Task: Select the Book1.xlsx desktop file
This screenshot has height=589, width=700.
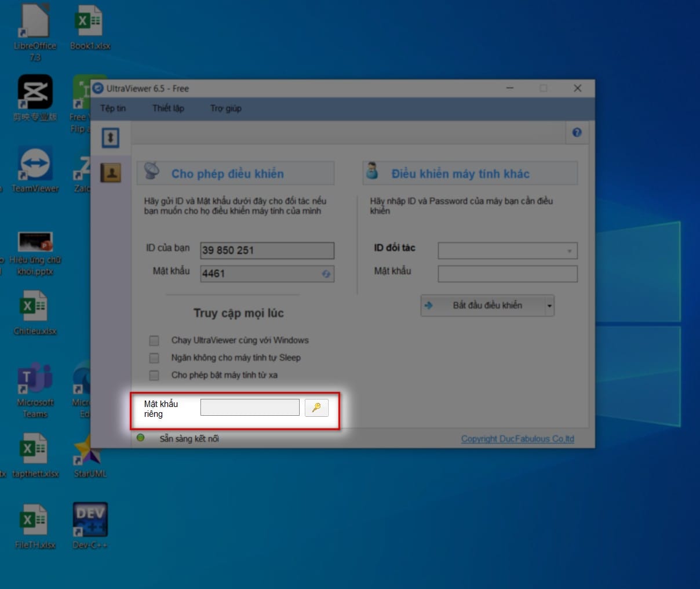Action: (x=90, y=28)
